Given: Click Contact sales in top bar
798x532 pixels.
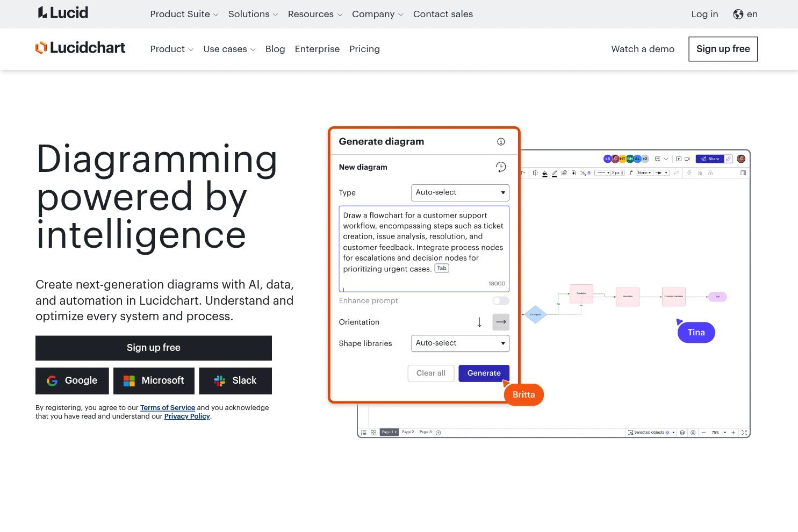Looking at the screenshot, I should pyautogui.click(x=443, y=15).
